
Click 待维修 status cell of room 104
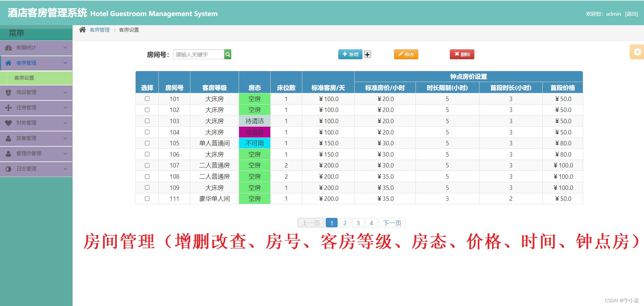click(x=255, y=132)
